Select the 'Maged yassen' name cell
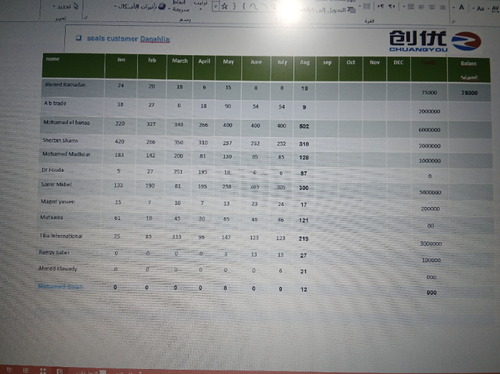The image size is (500, 374). point(70,203)
